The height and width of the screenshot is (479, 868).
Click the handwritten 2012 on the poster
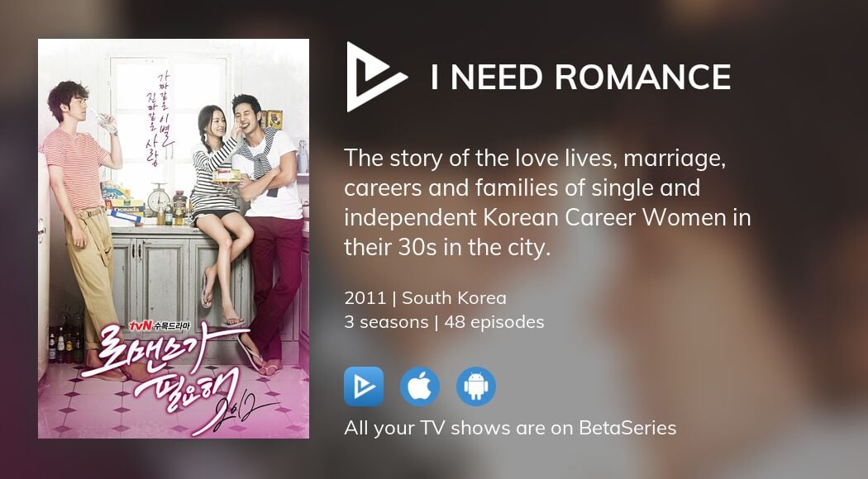(x=238, y=410)
